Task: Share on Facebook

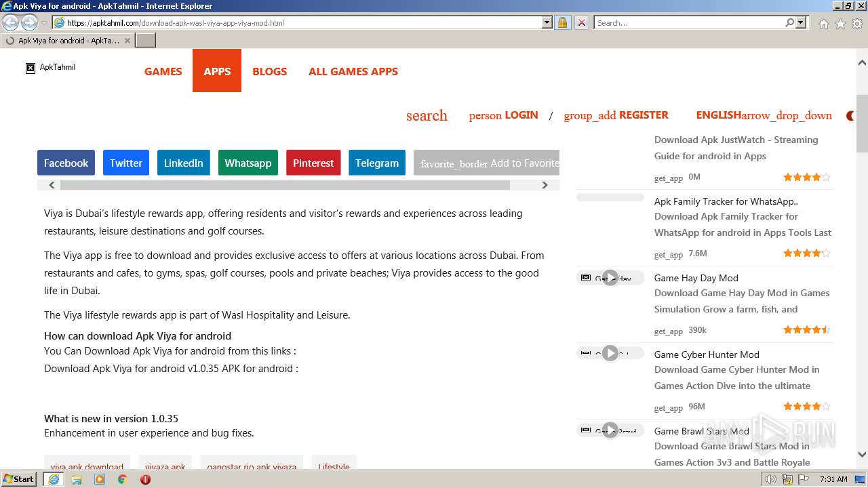Action: pyautogui.click(x=66, y=163)
